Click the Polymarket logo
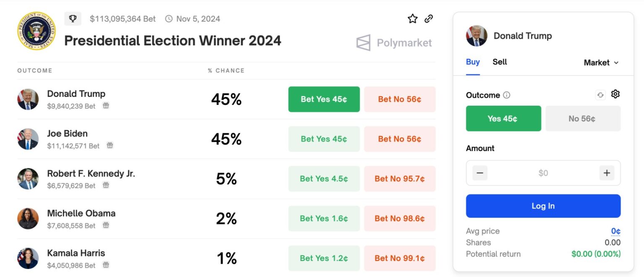Screen dimensions: 644x277 [x=395, y=42]
